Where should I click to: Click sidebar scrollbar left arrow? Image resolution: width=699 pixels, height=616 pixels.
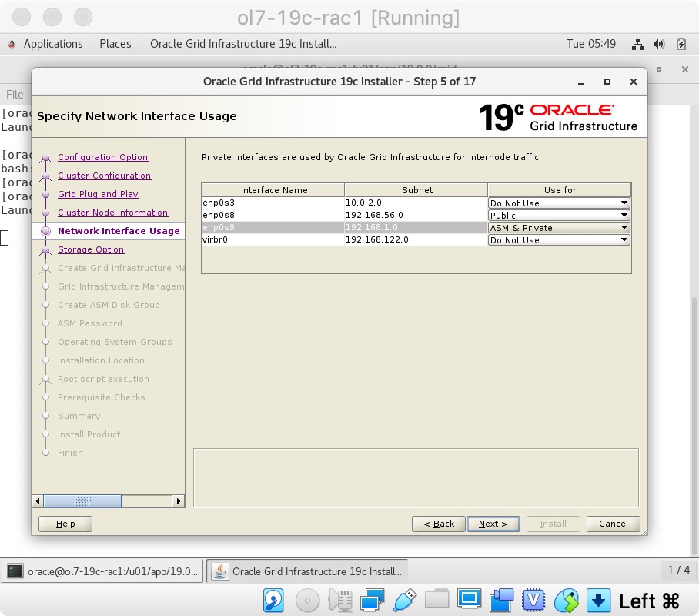click(38, 501)
